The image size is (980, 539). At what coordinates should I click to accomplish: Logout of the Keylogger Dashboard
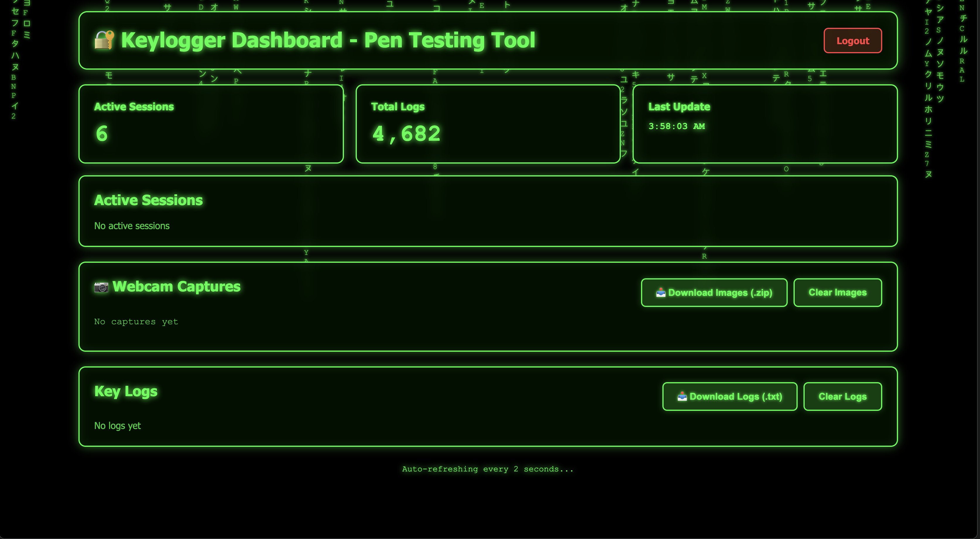click(853, 40)
